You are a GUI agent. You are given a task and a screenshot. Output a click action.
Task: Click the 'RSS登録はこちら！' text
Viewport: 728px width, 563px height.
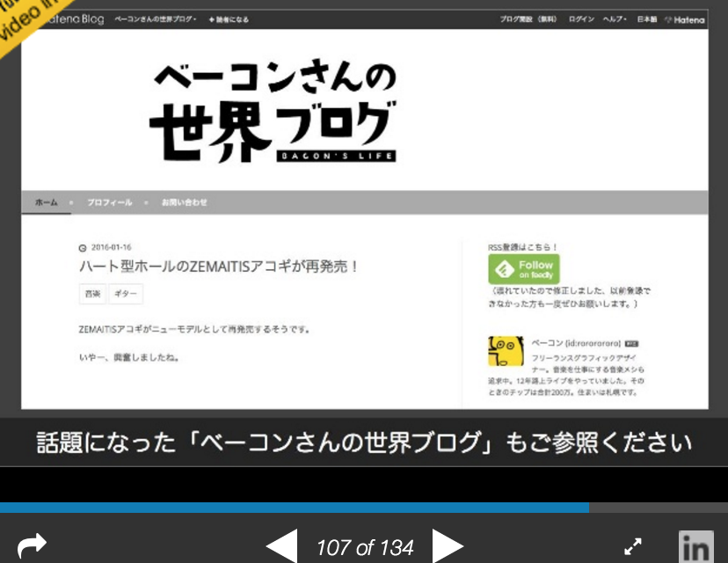522,247
